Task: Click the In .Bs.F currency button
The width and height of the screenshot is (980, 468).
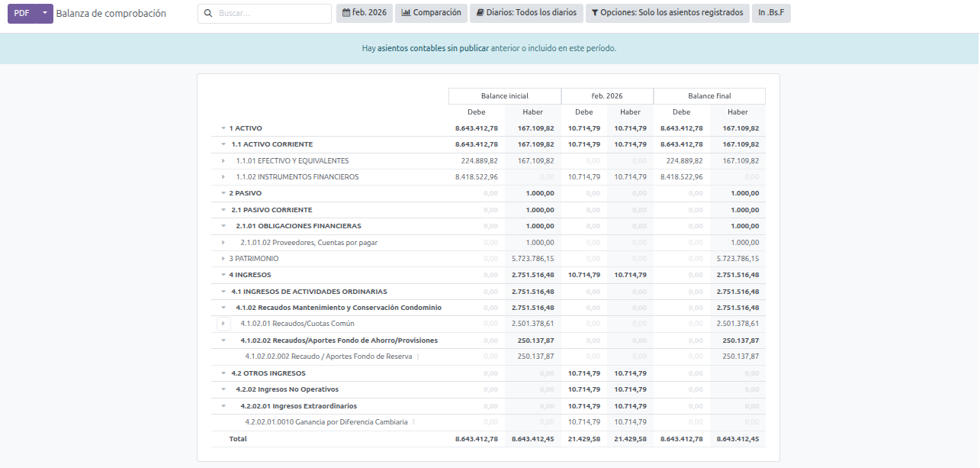Action: pos(771,13)
